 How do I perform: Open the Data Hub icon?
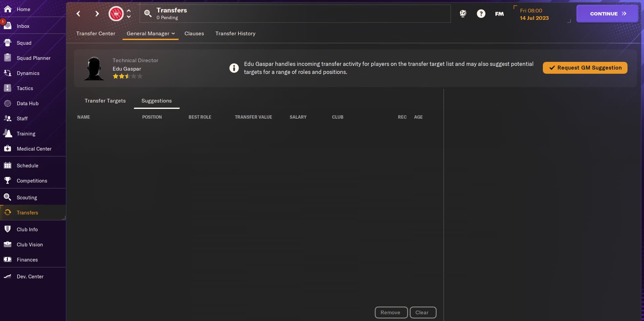(7, 103)
